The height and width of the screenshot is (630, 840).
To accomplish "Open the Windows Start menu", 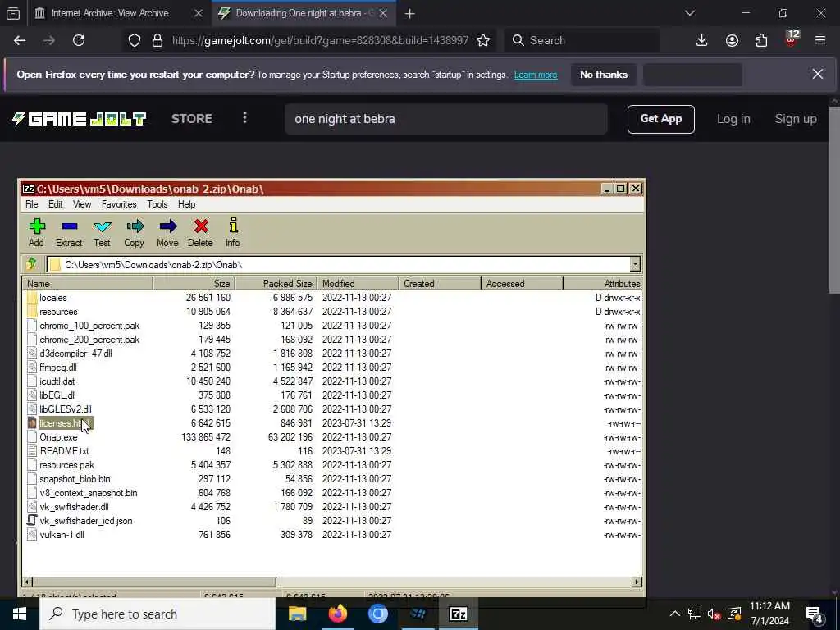I will pyautogui.click(x=20, y=614).
